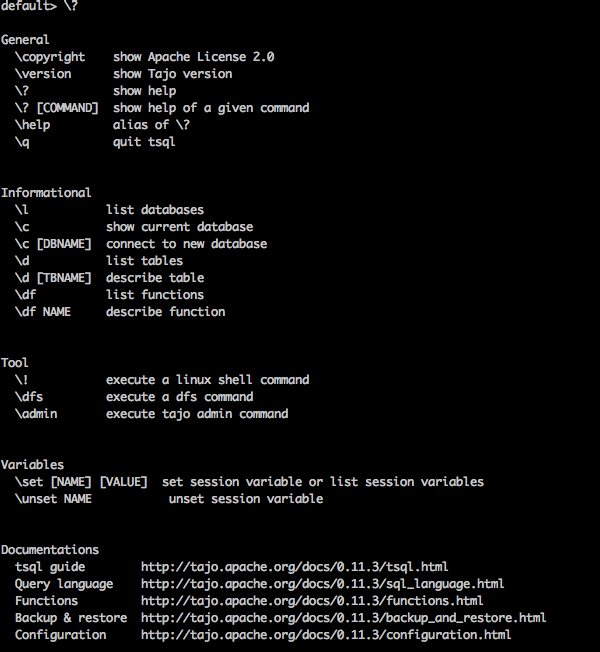
Task: Click the configuration.html documentation link
Action: pos(326,635)
